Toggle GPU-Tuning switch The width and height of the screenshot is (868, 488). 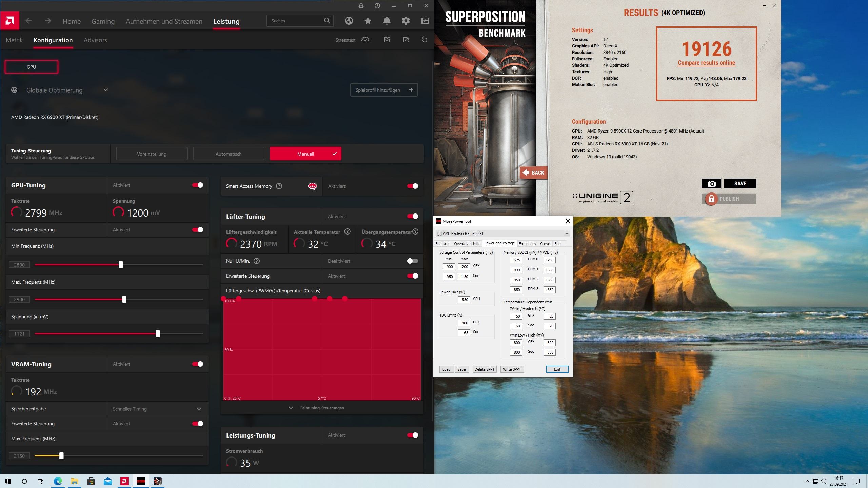click(198, 185)
